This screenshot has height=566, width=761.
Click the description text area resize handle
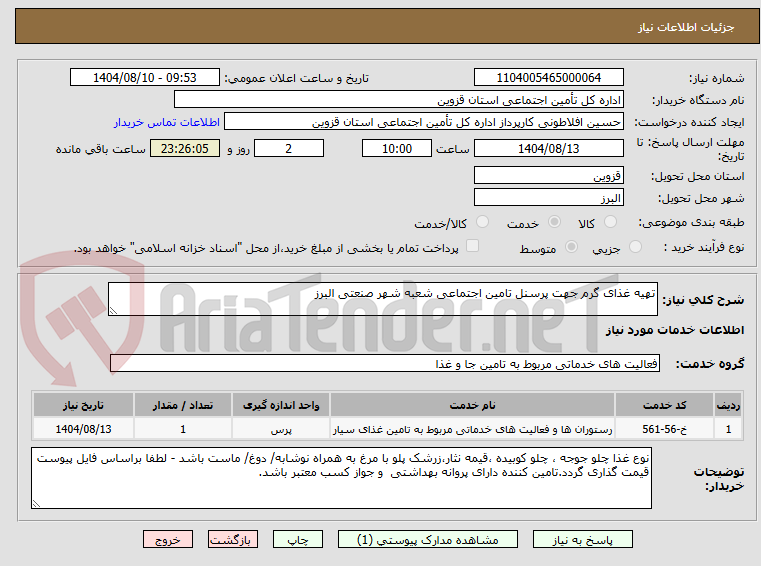coord(113,311)
